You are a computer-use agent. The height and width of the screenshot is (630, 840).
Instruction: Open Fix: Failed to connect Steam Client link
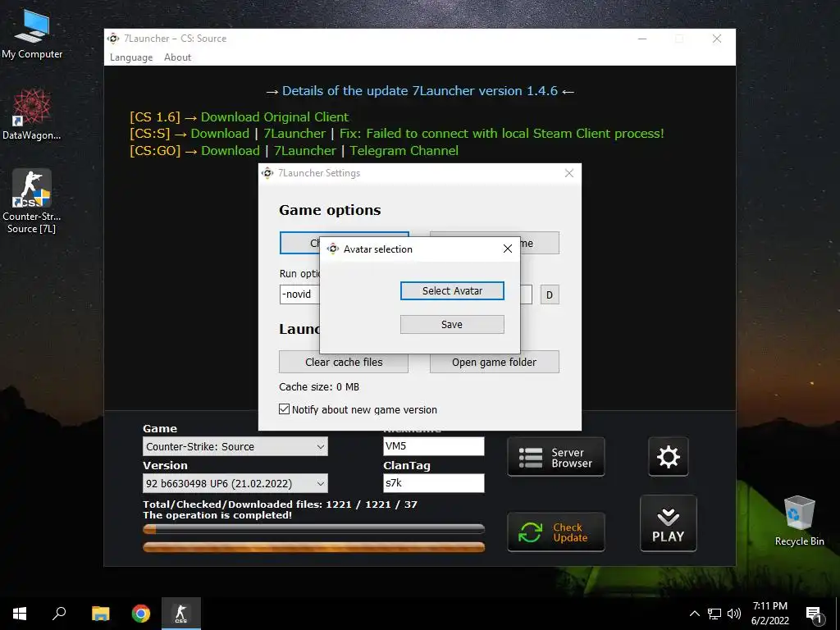pos(502,134)
